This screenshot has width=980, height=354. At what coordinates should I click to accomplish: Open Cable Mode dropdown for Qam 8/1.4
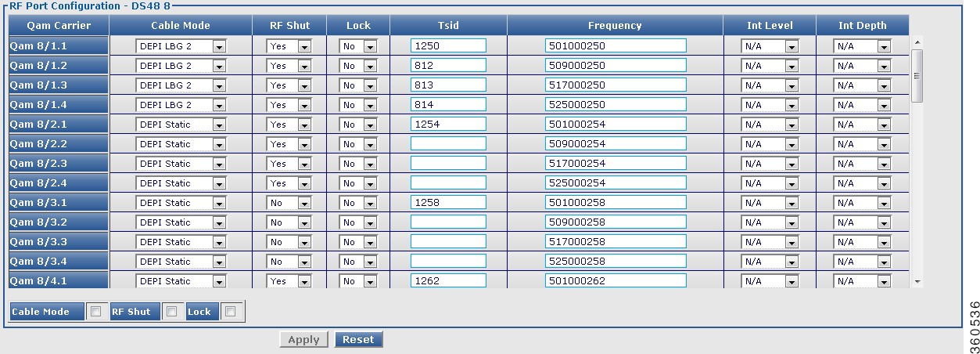pos(181,105)
